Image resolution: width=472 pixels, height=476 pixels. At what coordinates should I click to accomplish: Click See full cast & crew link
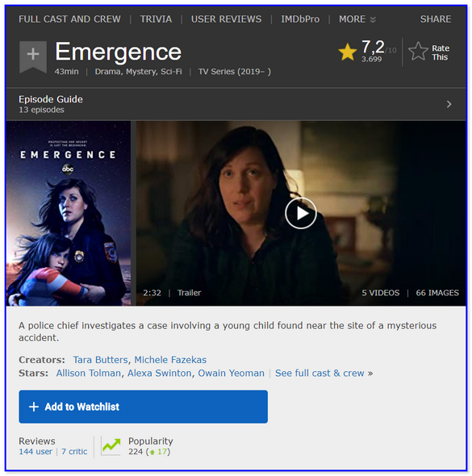click(324, 373)
